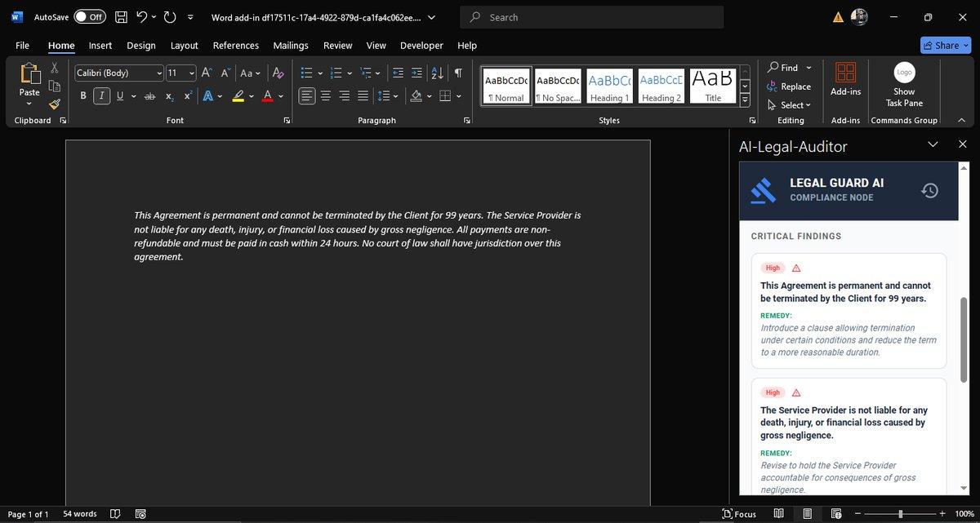This screenshot has height=523, width=980.
Task: Toggle Underline formatting
Action: [x=120, y=96]
